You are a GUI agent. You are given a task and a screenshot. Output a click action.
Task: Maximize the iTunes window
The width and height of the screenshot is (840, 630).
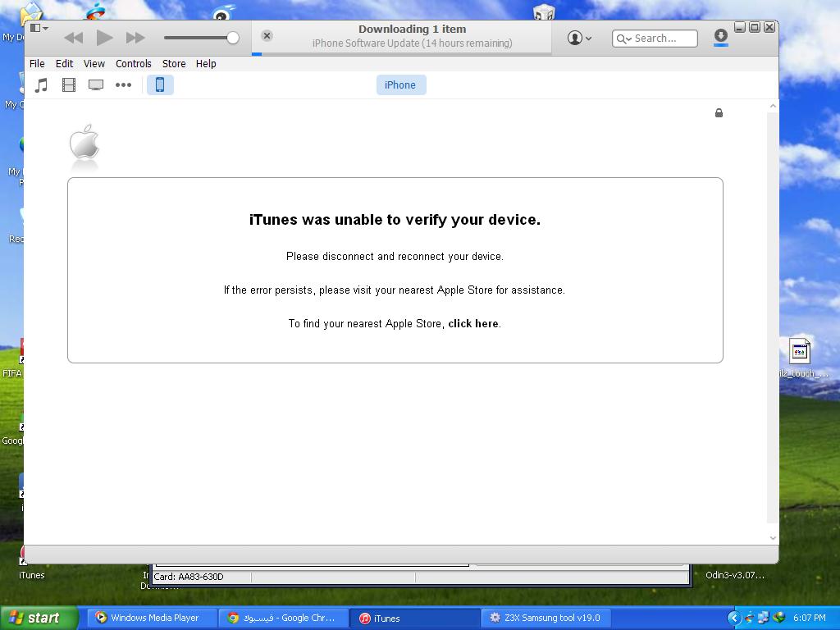pos(755,27)
